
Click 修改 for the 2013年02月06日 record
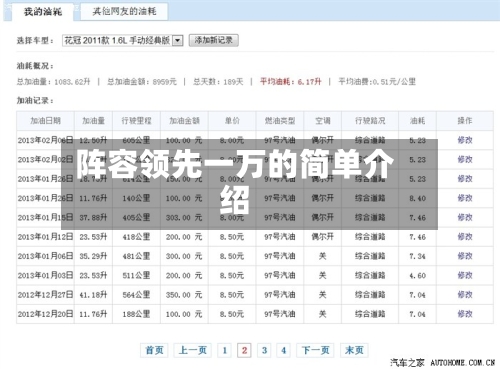pos(465,140)
